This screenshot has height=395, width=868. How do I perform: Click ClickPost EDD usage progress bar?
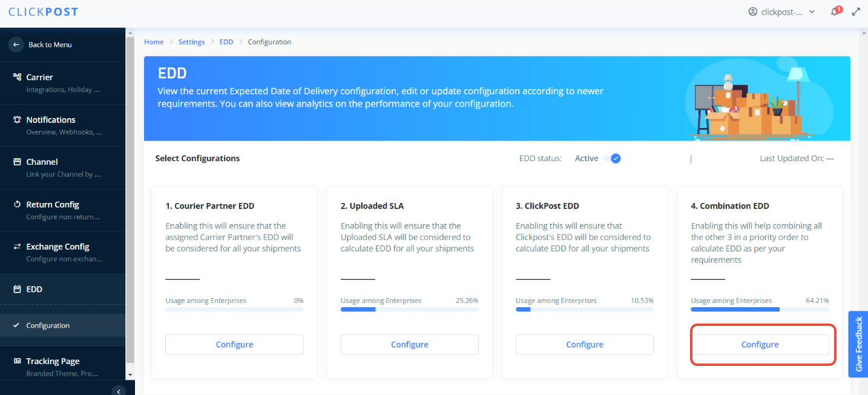pyautogui.click(x=585, y=310)
